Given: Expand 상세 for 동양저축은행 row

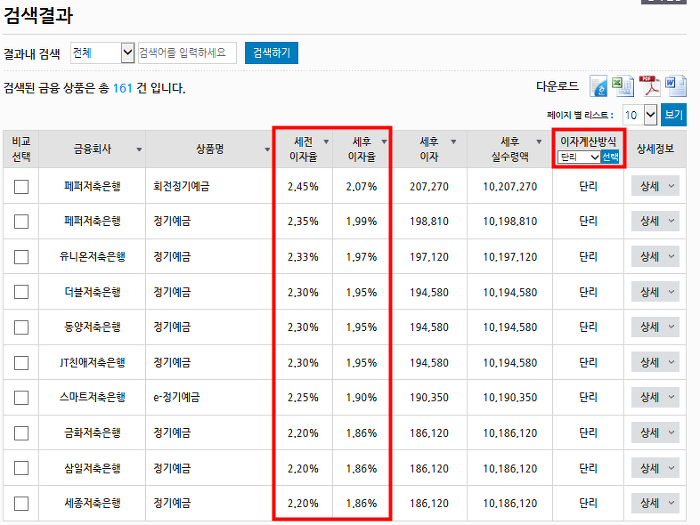Looking at the screenshot, I should point(655,327).
